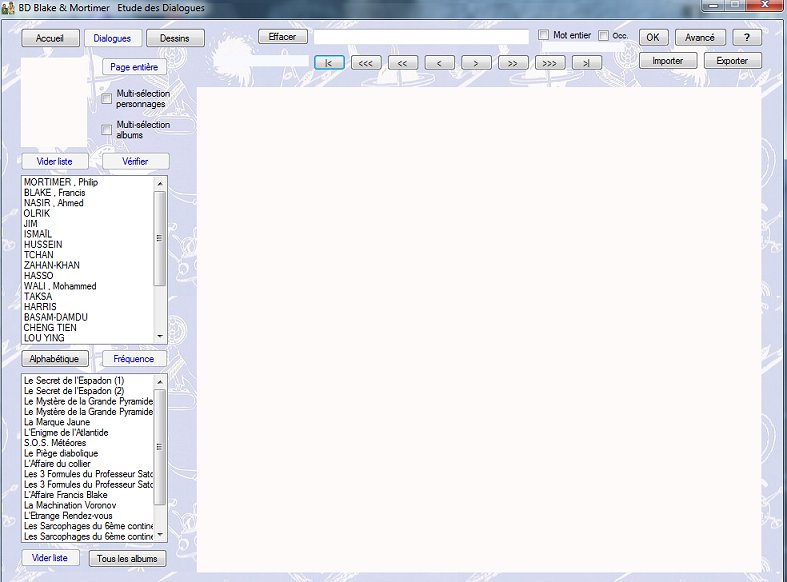Click the Page entière button
787x582 pixels.
[x=134, y=67]
